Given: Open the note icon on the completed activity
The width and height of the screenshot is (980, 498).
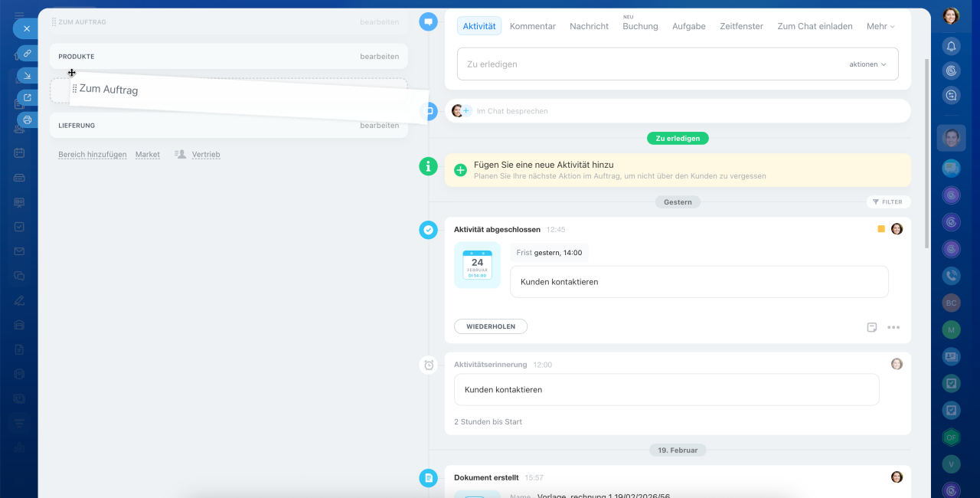Looking at the screenshot, I should click(872, 327).
